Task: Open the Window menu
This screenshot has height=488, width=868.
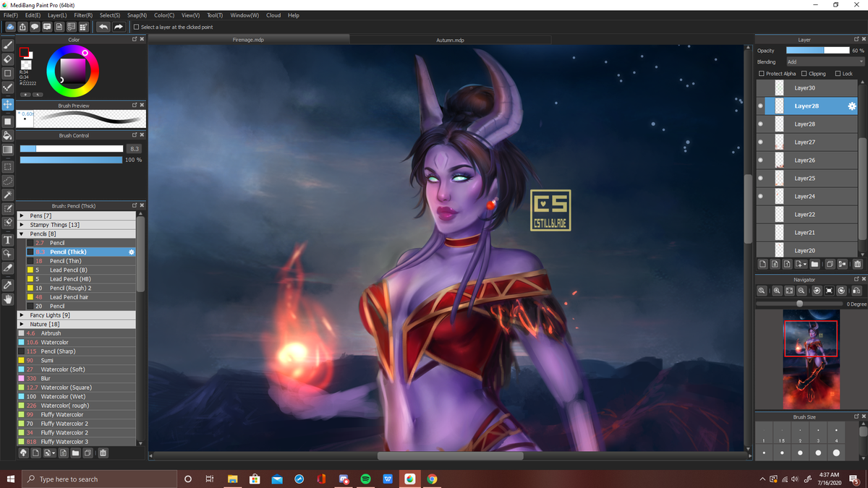Action: (x=245, y=15)
